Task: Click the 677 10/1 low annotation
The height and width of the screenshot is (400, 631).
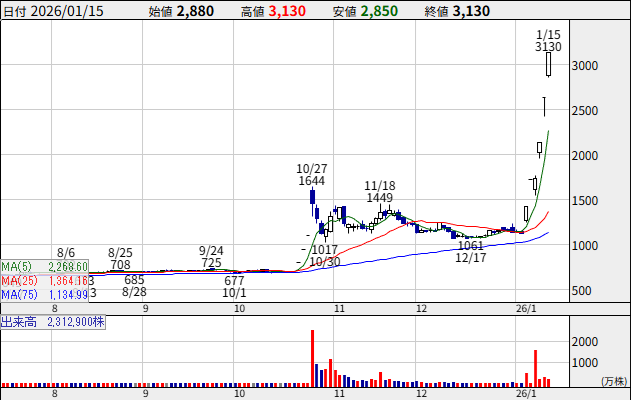Action: point(234,286)
